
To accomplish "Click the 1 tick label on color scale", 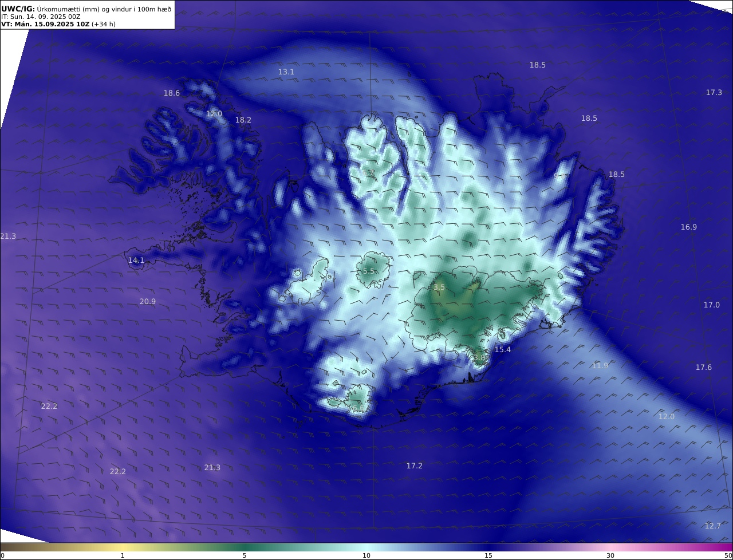I will pos(123,555).
